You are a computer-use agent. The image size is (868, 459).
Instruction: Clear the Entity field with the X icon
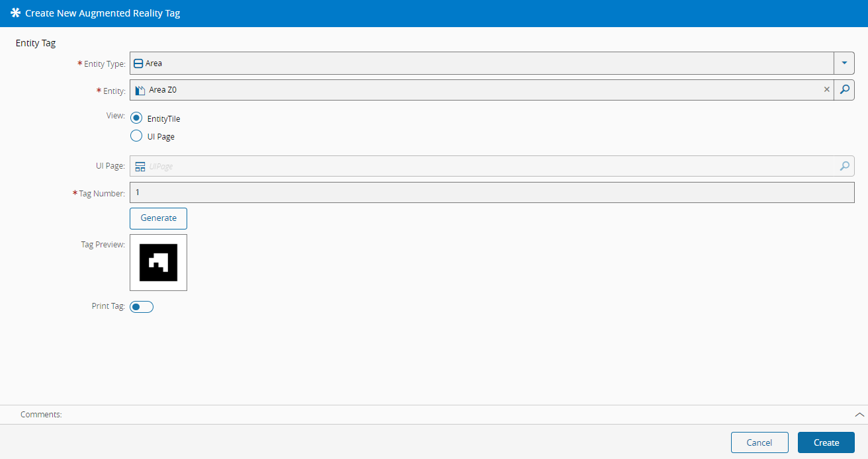[x=826, y=90]
